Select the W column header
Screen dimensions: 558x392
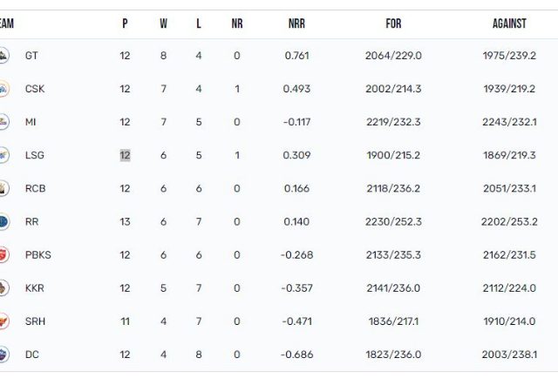pos(163,24)
